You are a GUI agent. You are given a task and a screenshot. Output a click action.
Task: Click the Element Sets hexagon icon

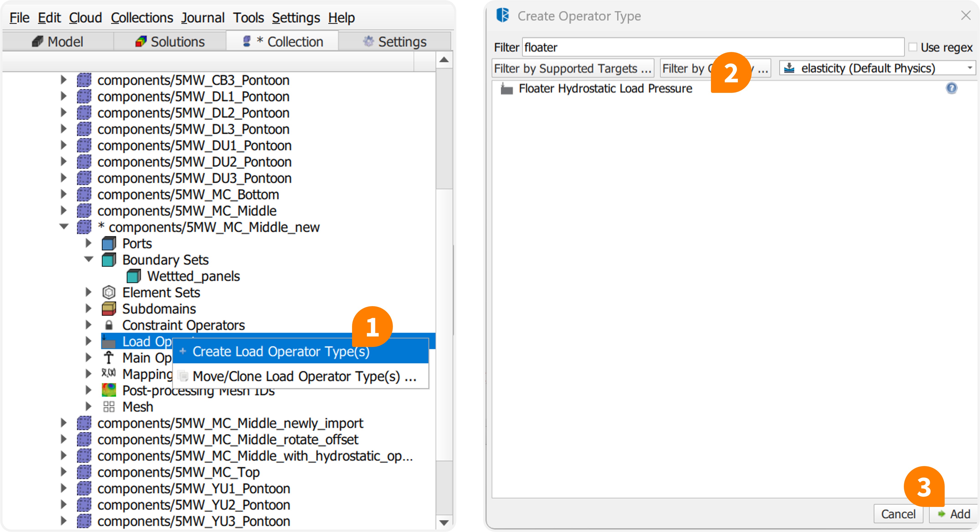(x=109, y=293)
